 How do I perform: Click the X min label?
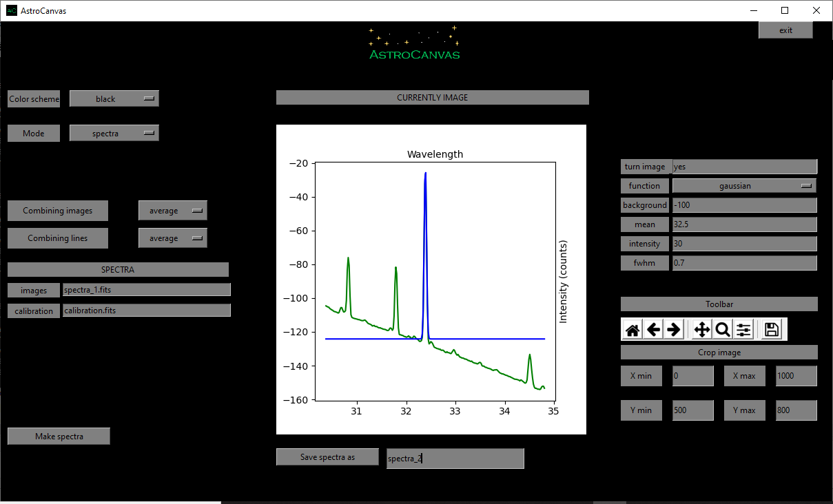(x=641, y=376)
